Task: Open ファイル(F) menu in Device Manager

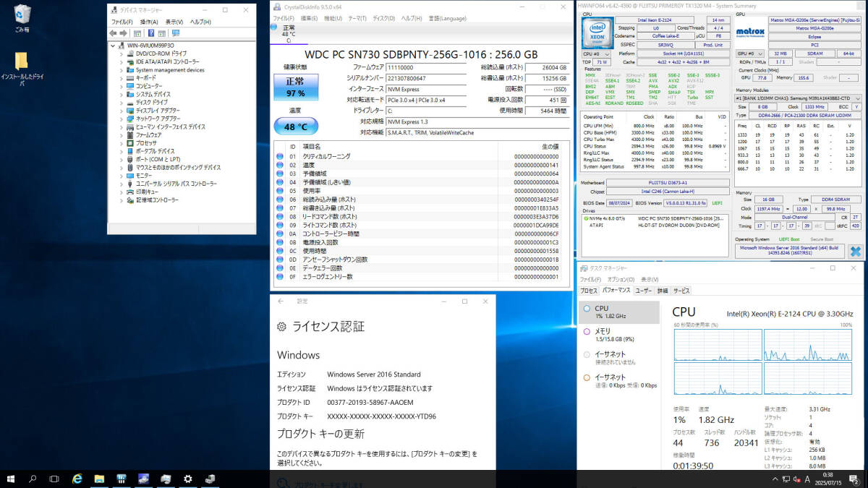Action: tap(121, 22)
